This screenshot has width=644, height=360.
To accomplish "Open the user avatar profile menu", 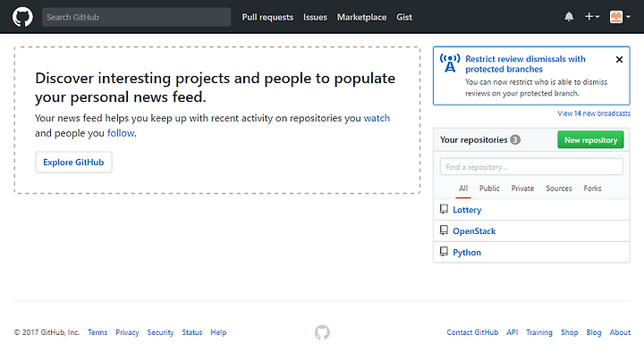I will tap(620, 17).
